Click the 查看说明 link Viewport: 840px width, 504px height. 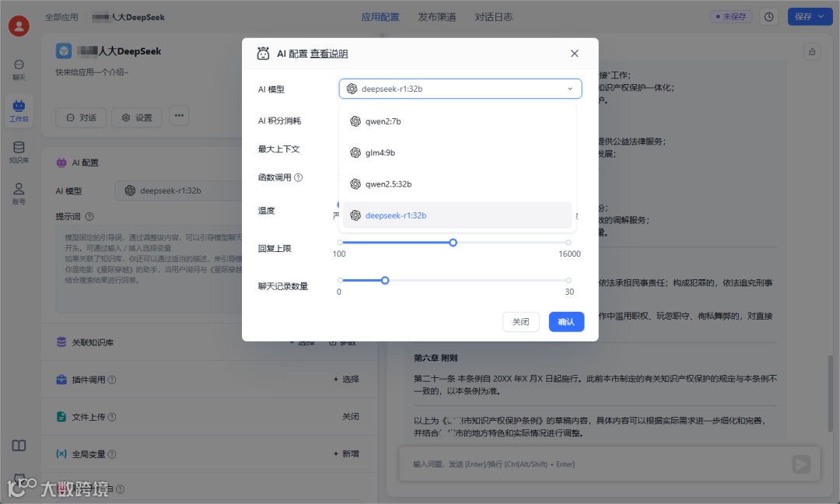329,54
